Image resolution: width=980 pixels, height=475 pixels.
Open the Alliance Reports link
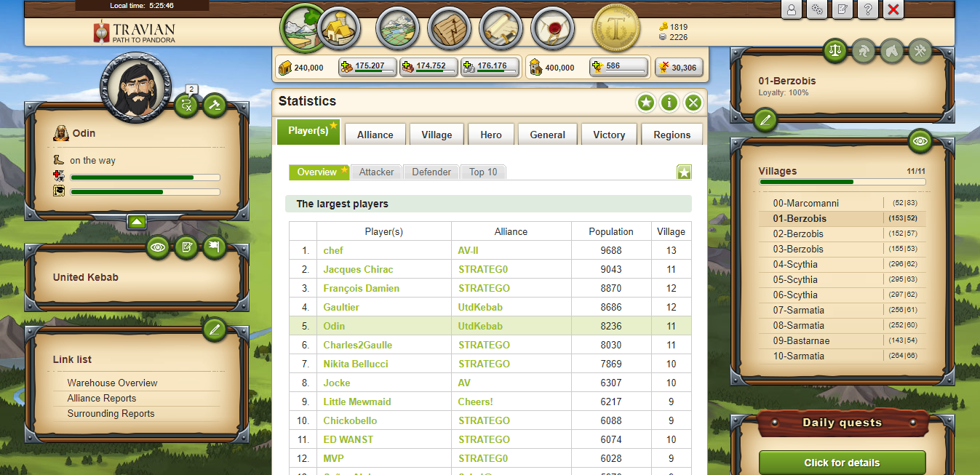pos(102,398)
